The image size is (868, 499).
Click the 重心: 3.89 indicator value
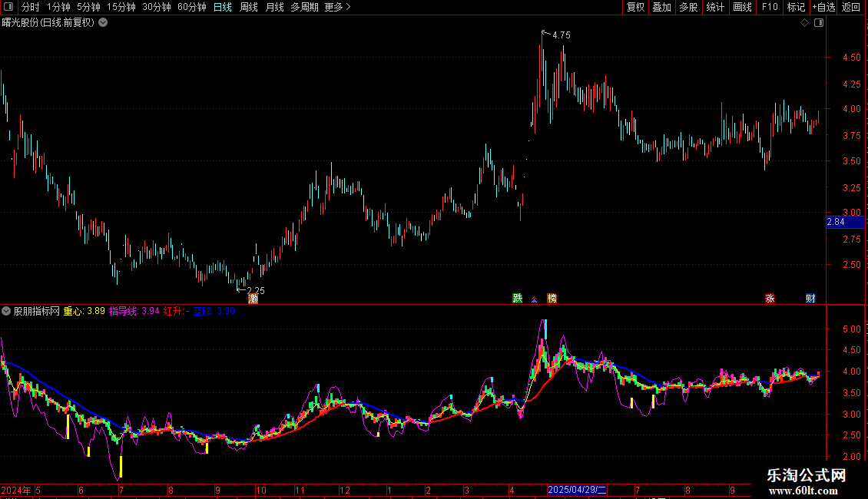(84, 311)
